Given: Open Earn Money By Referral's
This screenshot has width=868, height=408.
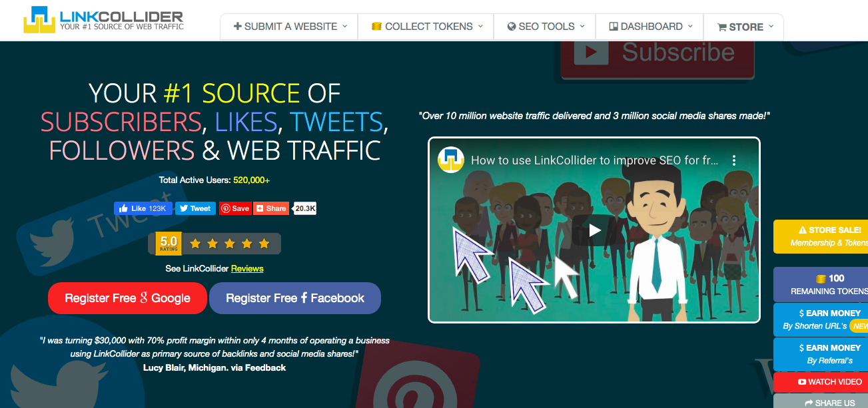Looking at the screenshot, I should point(821,354).
